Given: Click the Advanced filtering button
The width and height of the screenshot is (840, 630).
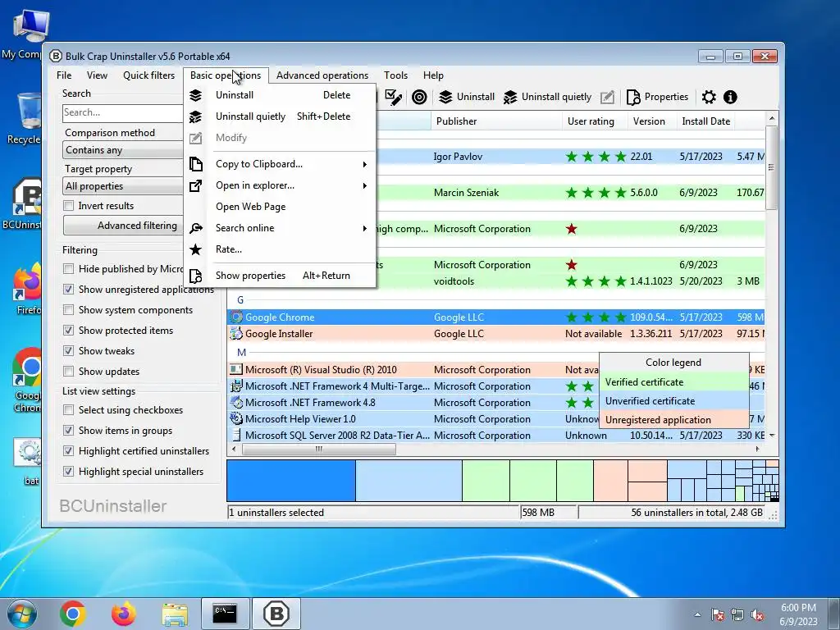Looking at the screenshot, I should [124, 226].
